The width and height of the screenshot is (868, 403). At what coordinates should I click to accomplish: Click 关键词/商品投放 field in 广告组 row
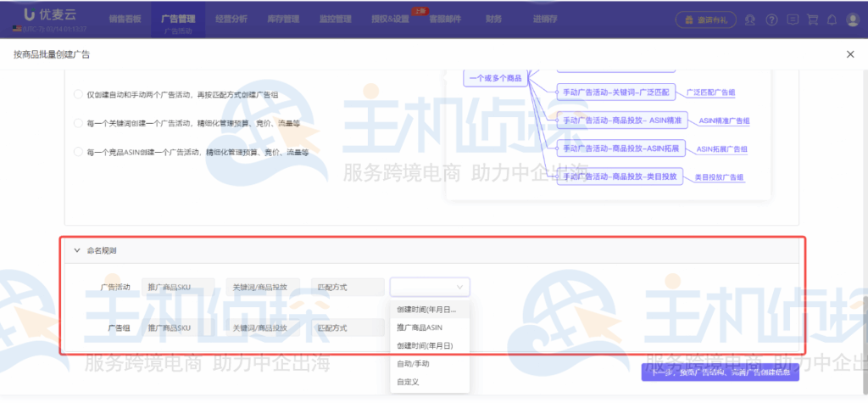pyautogui.click(x=263, y=327)
